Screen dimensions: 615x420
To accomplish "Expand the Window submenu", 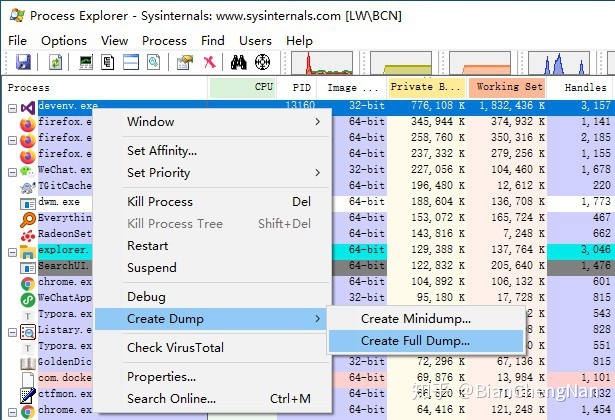I will tap(212, 122).
